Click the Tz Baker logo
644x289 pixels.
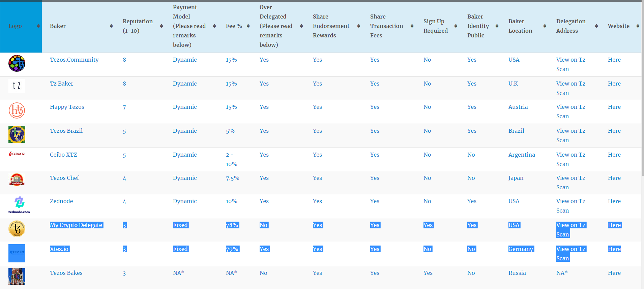tap(17, 86)
